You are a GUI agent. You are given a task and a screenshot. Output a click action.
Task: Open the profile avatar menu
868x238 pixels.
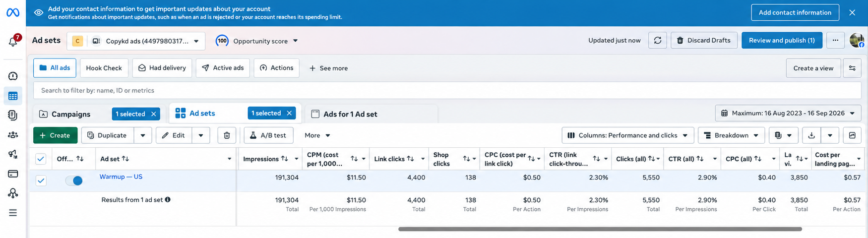[857, 40]
